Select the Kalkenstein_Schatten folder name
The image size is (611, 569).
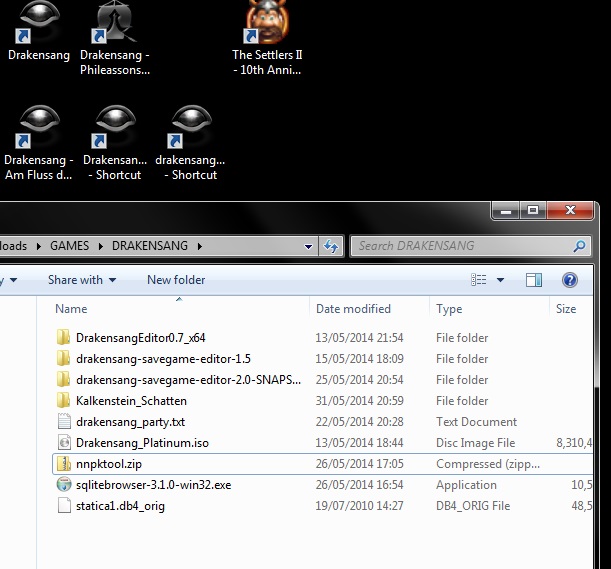[131, 401]
